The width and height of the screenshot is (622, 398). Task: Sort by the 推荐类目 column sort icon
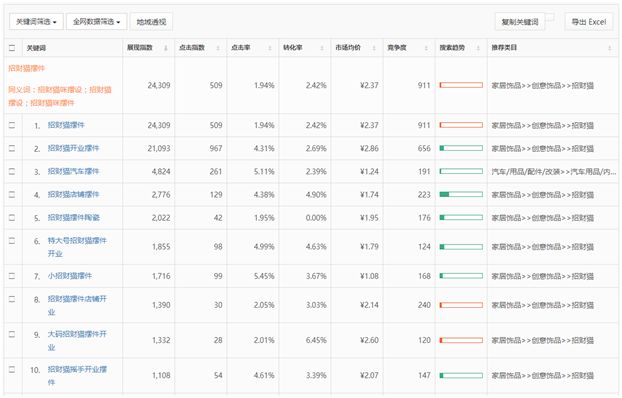[610, 48]
